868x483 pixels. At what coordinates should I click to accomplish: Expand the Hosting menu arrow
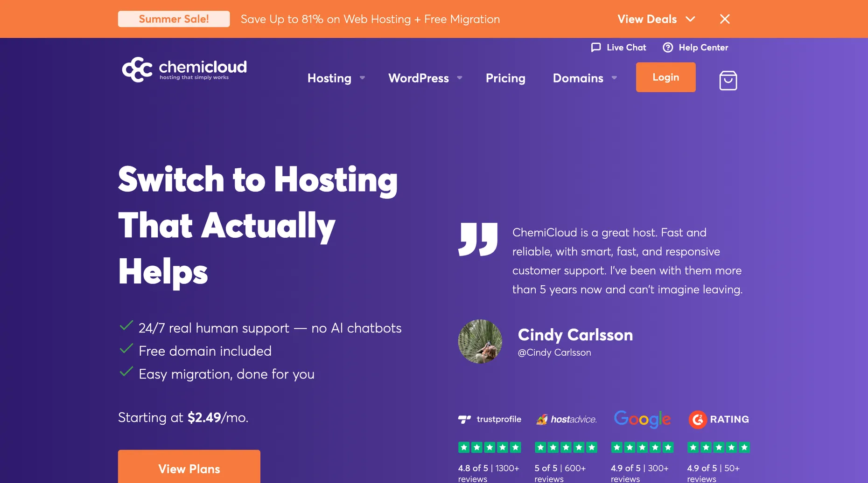coord(362,78)
